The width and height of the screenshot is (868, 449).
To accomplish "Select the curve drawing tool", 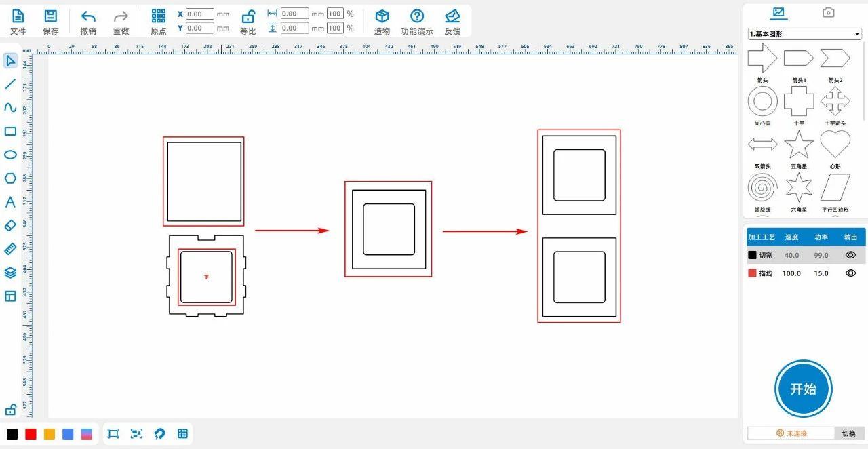I will pos(10,108).
